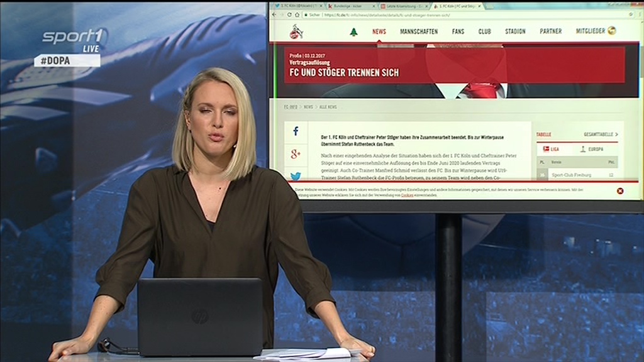Close the Twitter 1. FC Köln browser tab

(x=321, y=6)
